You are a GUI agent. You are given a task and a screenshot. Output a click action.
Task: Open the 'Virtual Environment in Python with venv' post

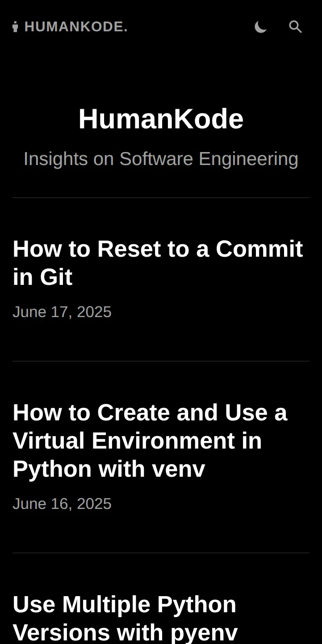[150, 441]
